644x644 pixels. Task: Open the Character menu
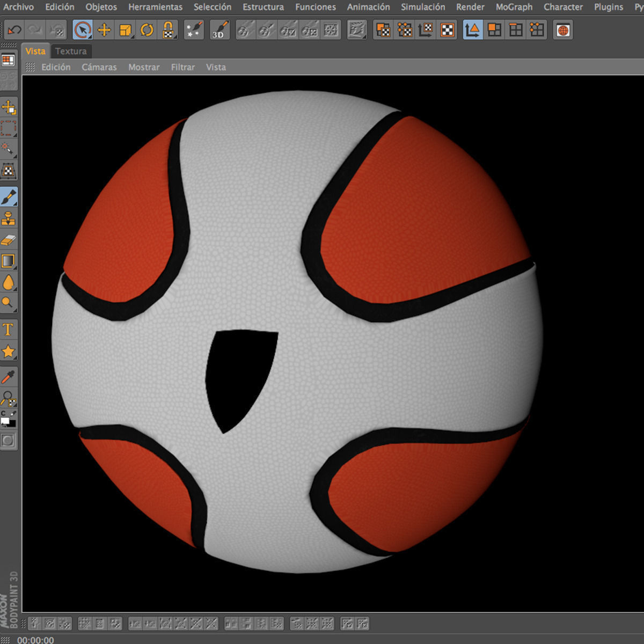(x=563, y=7)
